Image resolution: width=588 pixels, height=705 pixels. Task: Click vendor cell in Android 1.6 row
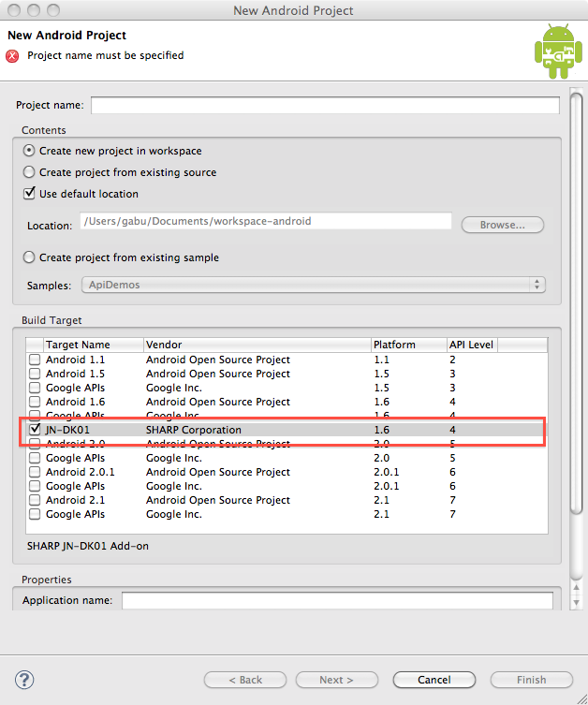[x=218, y=402]
